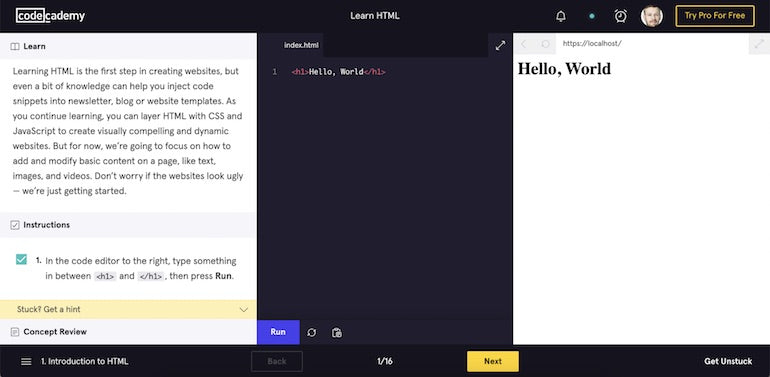Open the notifications bell
Image resolution: width=770 pixels, height=377 pixels.
tap(560, 16)
